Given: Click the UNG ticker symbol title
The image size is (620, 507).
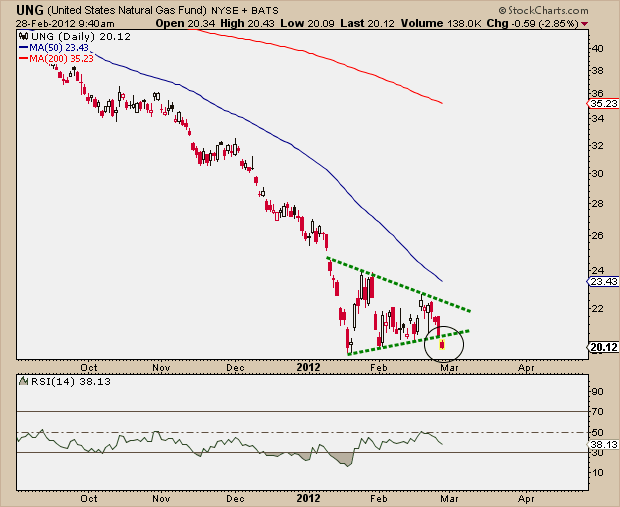Looking at the screenshot, I should point(30,9).
